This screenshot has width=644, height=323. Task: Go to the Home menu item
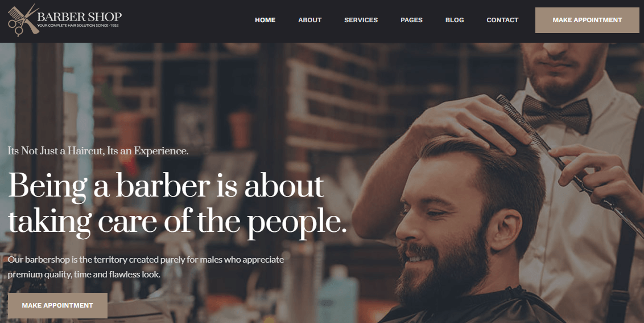tap(265, 20)
